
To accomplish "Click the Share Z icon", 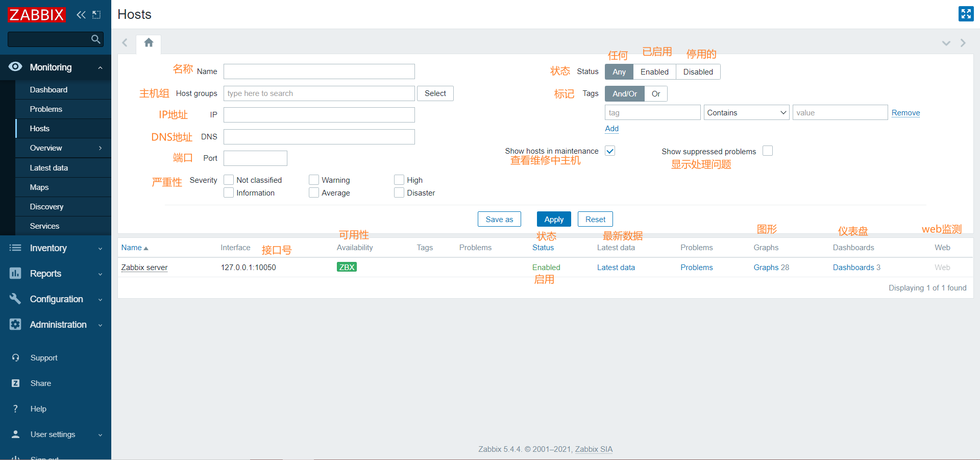I will click(x=16, y=383).
